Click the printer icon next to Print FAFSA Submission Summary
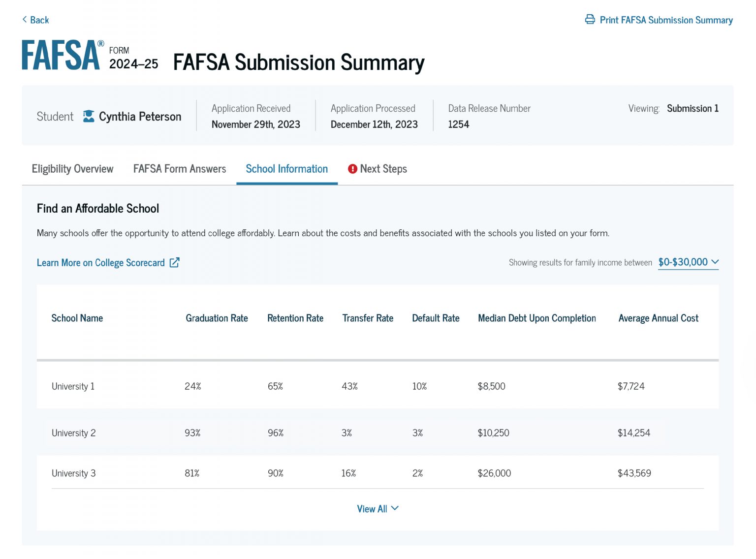Screen dimensions: 756x559 pyautogui.click(x=590, y=20)
